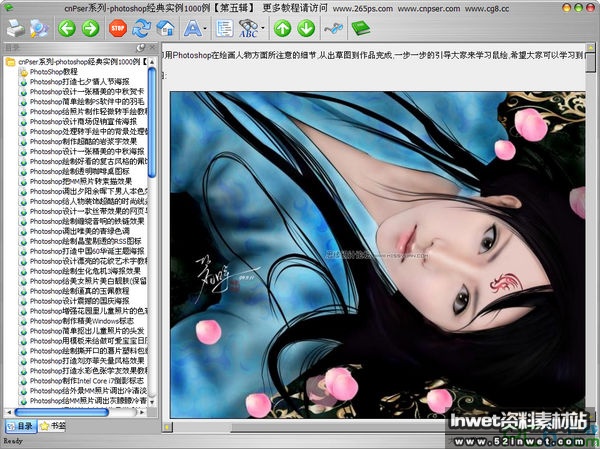Image resolution: width=600 pixels, height=449 pixels.
Task: Open the font size dropdown arrow beside A
Action: tap(205, 29)
